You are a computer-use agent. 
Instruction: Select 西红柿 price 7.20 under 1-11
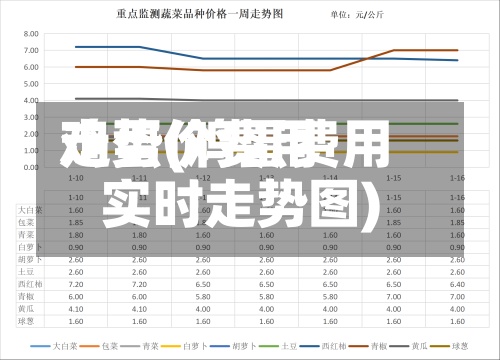pos(139,284)
